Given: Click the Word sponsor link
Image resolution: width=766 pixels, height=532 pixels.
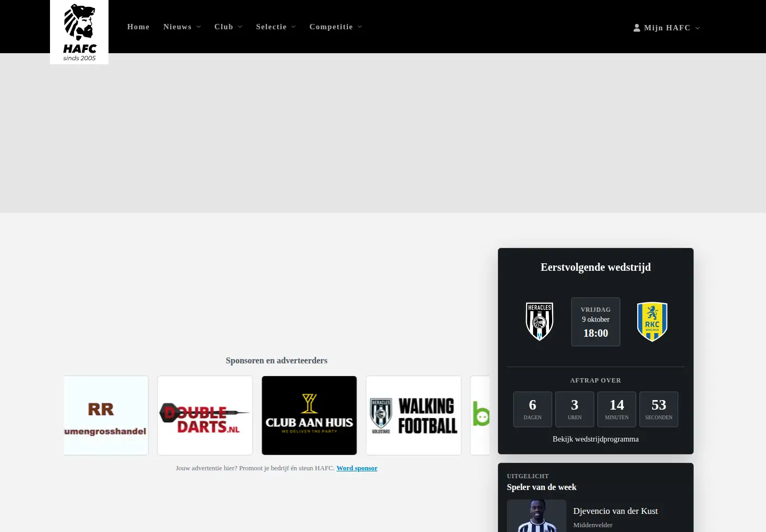Looking at the screenshot, I should (357, 468).
